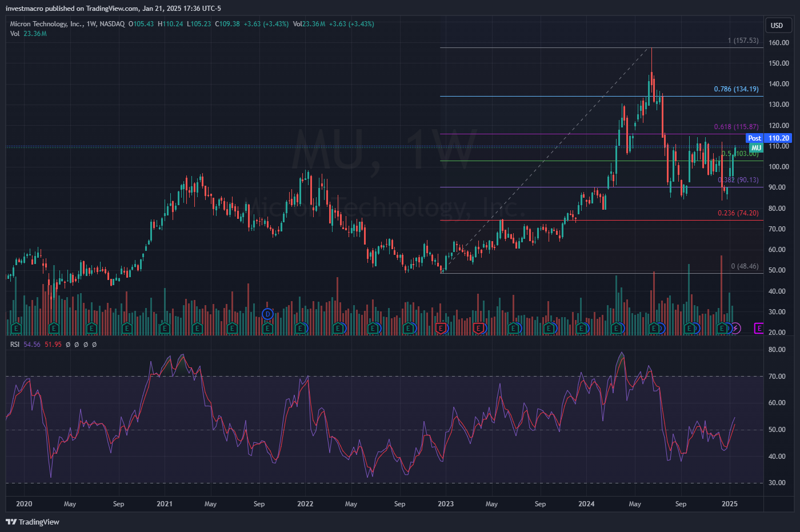Click the later of the two red earnings markers

[478, 328]
